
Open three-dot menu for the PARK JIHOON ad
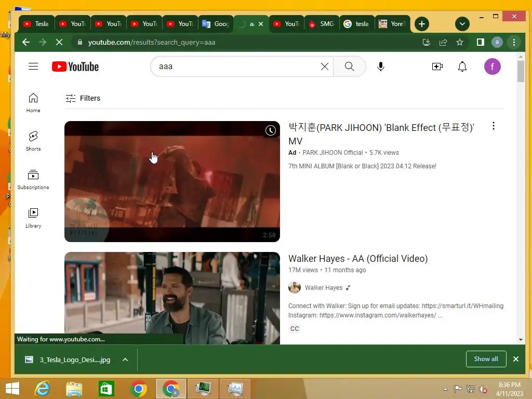(x=494, y=126)
